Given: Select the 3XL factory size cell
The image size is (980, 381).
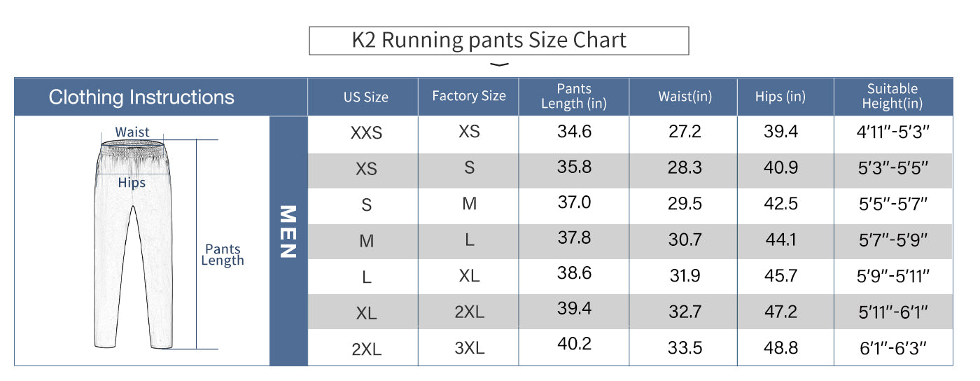Looking at the screenshot, I should tap(469, 348).
